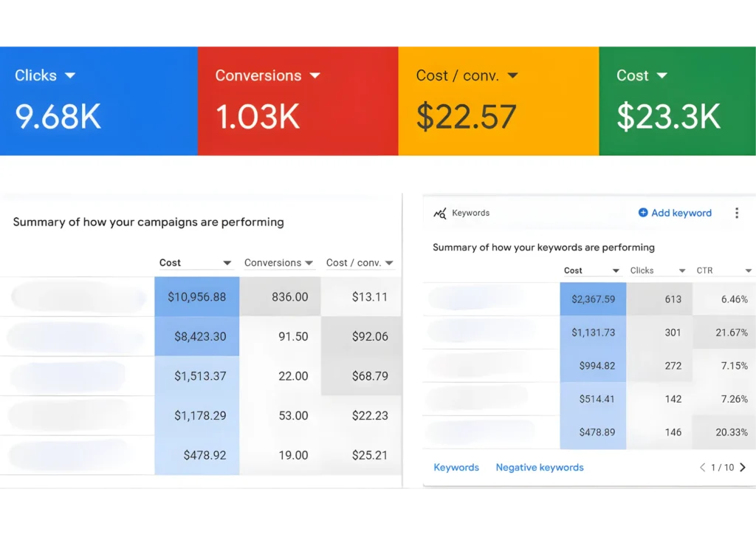
Task: Expand the Cost / conv. tile dropdown
Action: (512, 75)
